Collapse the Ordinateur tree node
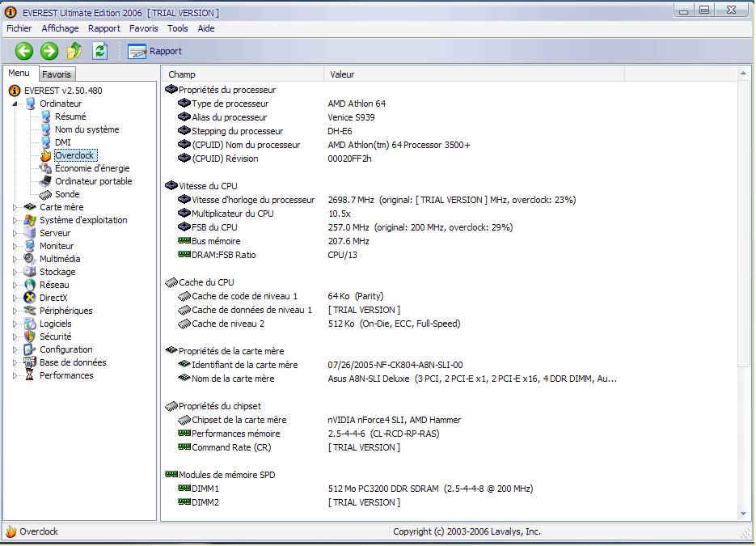756x546 pixels. point(15,104)
